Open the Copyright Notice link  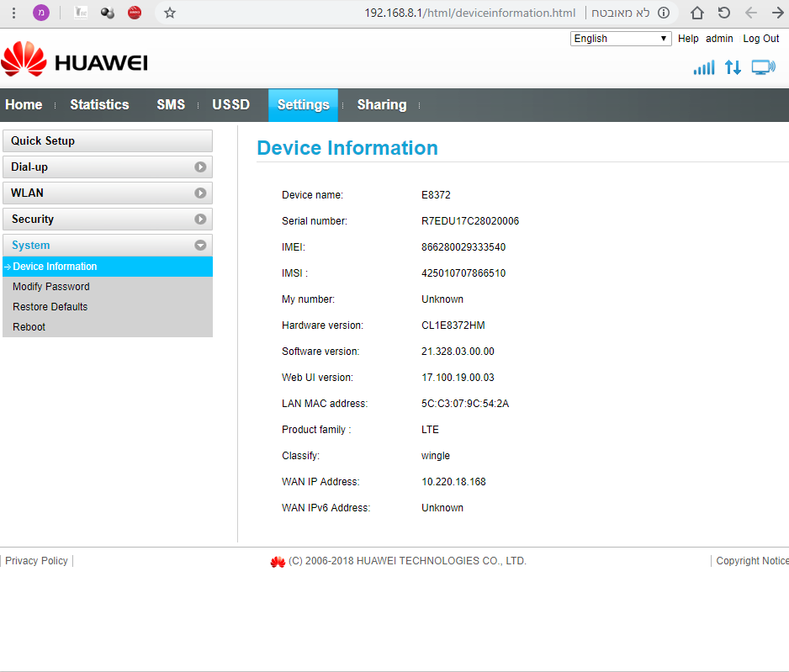coord(752,561)
